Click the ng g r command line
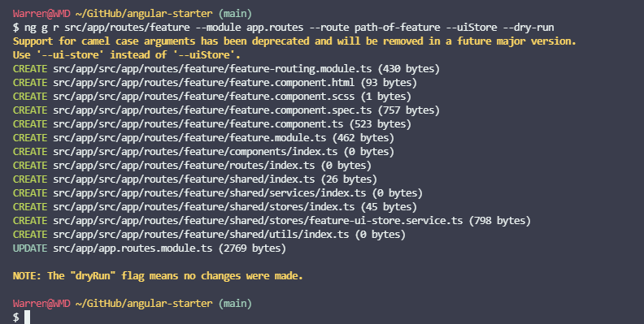This screenshot has width=644, height=324. (x=284, y=28)
